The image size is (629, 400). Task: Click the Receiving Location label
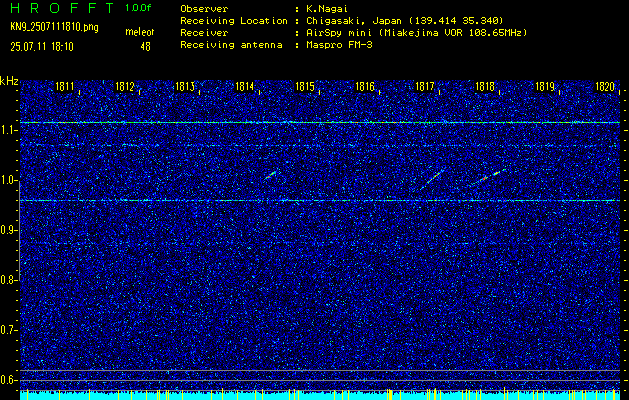(234, 20)
